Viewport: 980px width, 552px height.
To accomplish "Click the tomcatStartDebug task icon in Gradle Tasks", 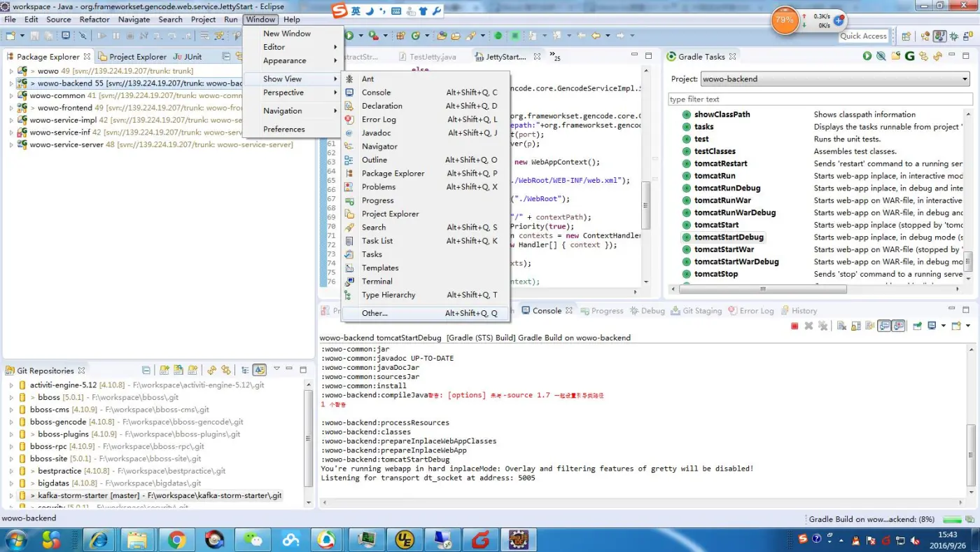I will pyautogui.click(x=687, y=237).
